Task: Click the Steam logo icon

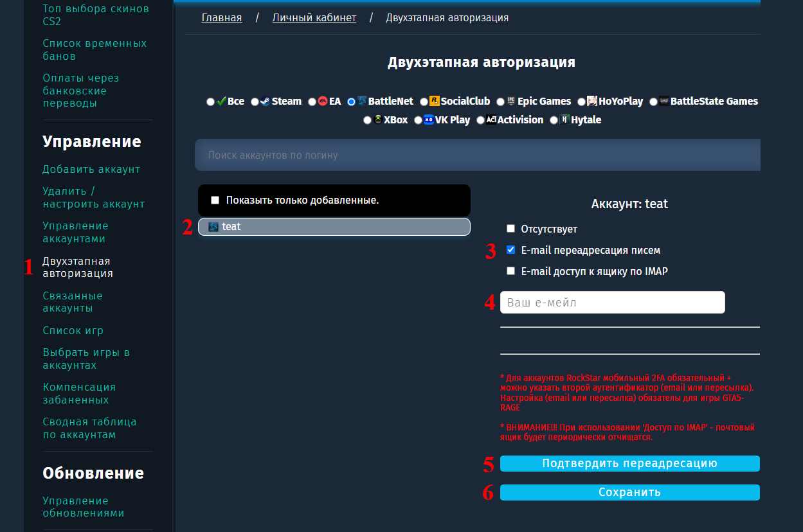Action: tap(265, 101)
